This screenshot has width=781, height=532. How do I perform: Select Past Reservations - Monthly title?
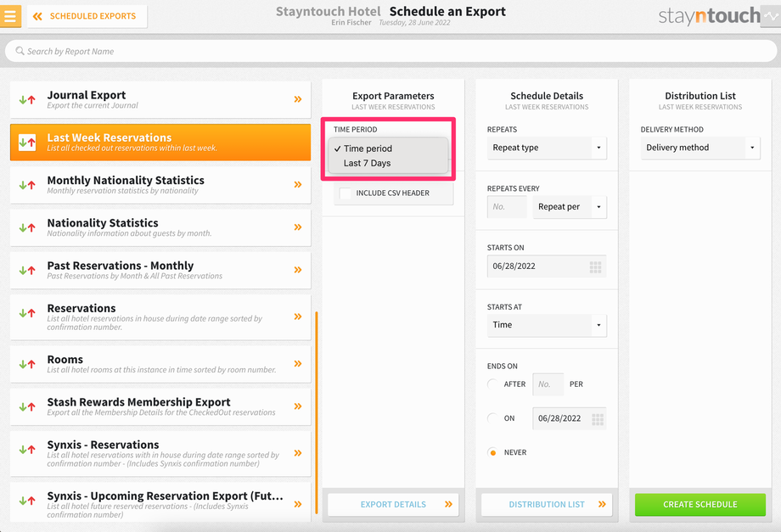(x=120, y=266)
